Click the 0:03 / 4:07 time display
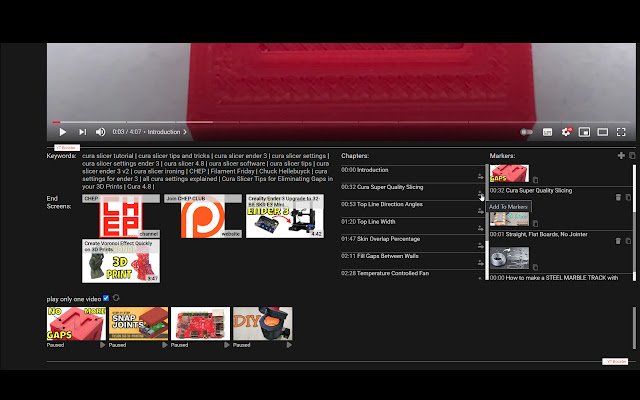Image resolution: width=640 pixels, height=400 pixels. [x=127, y=132]
